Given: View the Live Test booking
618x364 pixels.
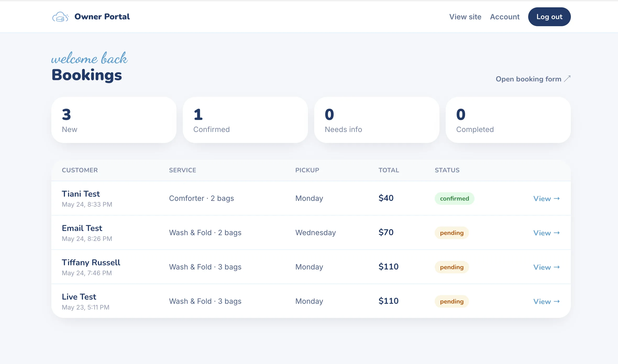Looking at the screenshot, I should [547, 301].
